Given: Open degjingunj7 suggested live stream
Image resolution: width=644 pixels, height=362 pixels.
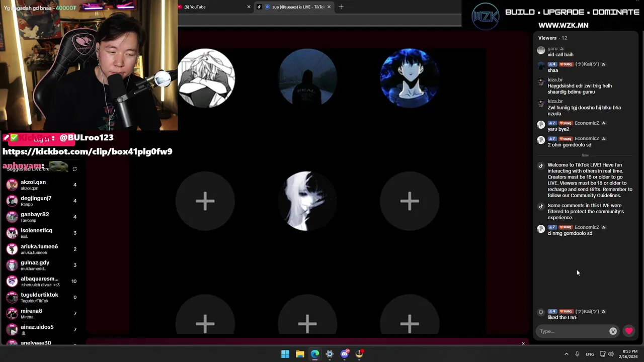Looking at the screenshot, I should tap(42, 201).
